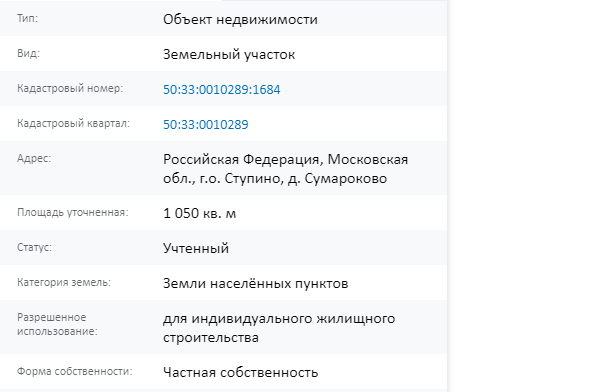
Task: Click the 'Статус:' label
Action: click(x=34, y=247)
